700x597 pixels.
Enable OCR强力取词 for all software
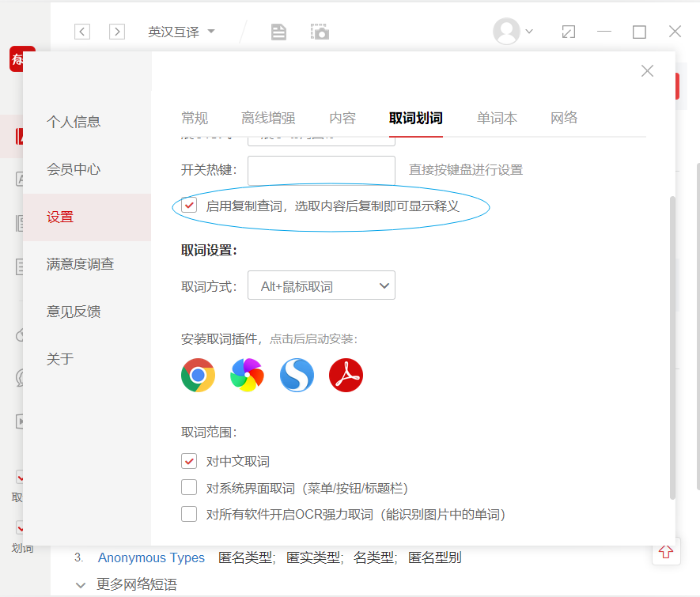(x=189, y=514)
